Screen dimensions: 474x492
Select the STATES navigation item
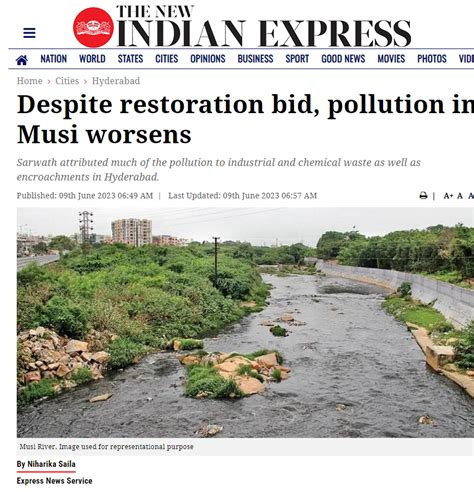tap(130, 59)
